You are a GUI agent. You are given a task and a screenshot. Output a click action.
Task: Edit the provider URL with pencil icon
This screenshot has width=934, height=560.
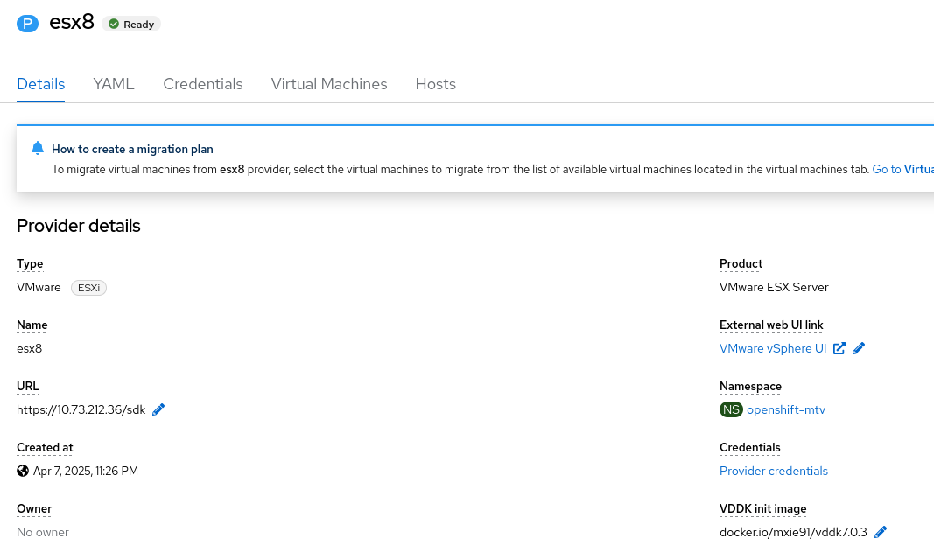click(158, 409)
